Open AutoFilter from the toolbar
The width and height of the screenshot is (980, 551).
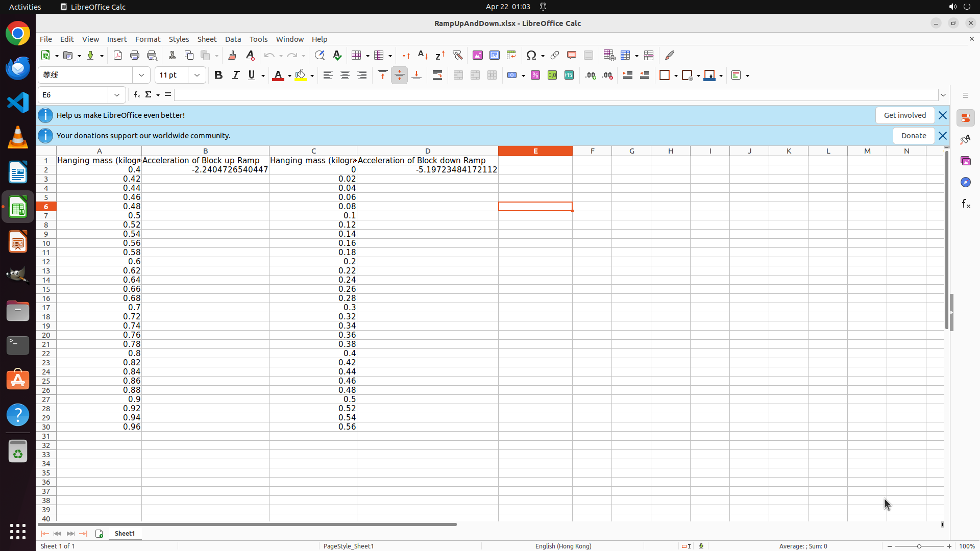tap(457, 56)
